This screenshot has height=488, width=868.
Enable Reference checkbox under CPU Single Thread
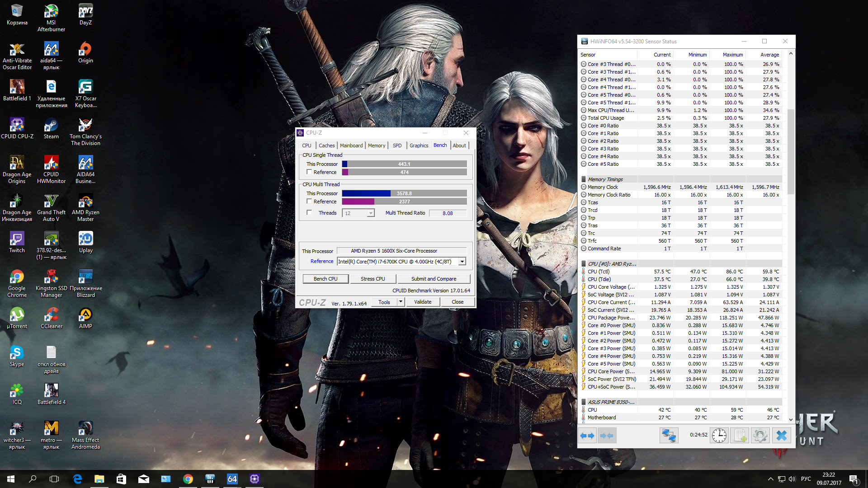(x=309, y=172)
